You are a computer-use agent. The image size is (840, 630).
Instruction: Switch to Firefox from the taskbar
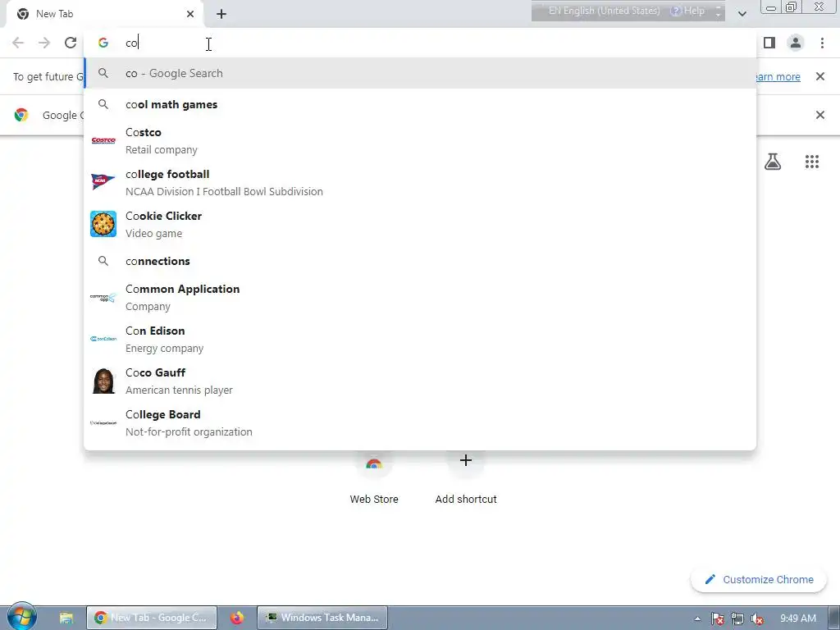tap(237, 618)
